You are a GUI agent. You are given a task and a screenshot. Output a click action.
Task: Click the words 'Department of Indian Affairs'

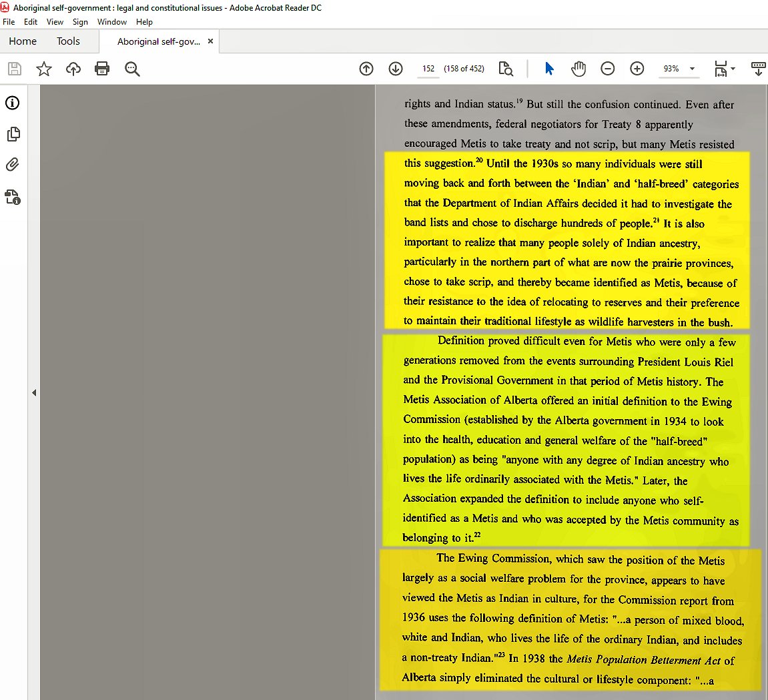pos(511,204)
